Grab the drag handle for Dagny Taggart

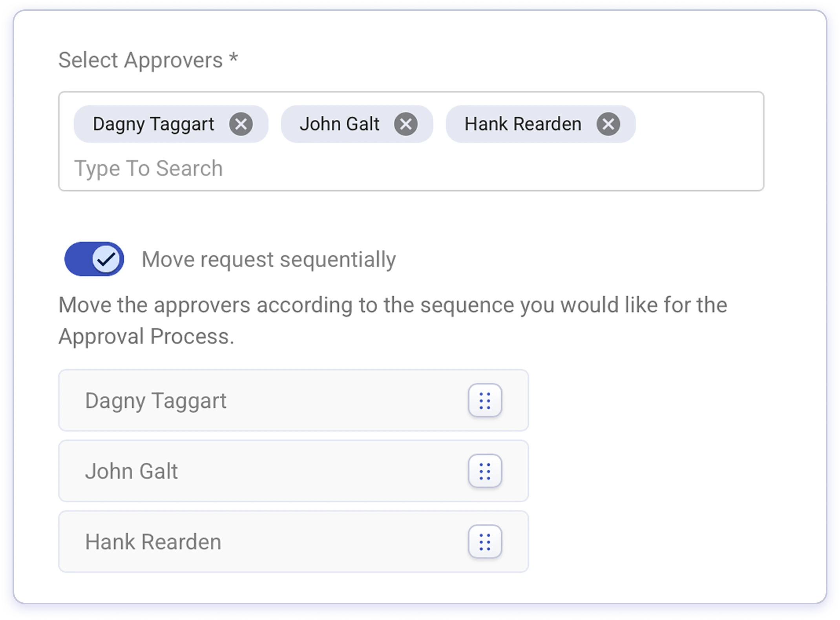(485, 400)
